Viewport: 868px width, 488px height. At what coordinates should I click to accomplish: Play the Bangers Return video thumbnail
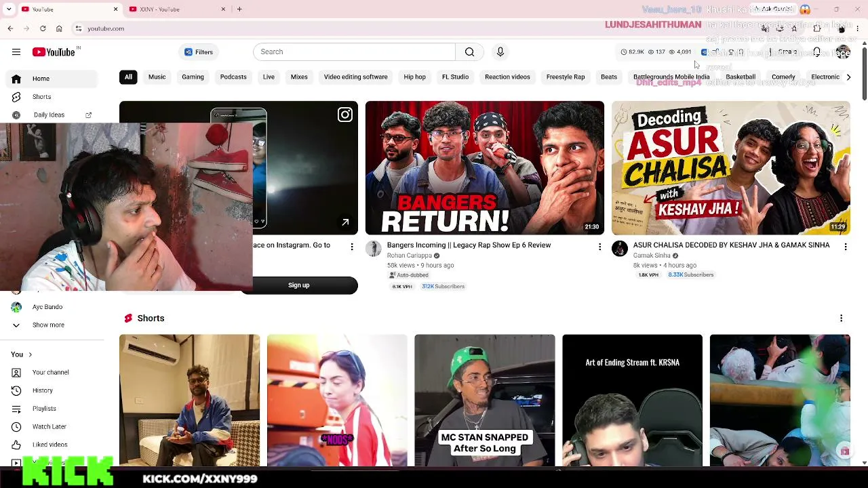tap(485, 168)
